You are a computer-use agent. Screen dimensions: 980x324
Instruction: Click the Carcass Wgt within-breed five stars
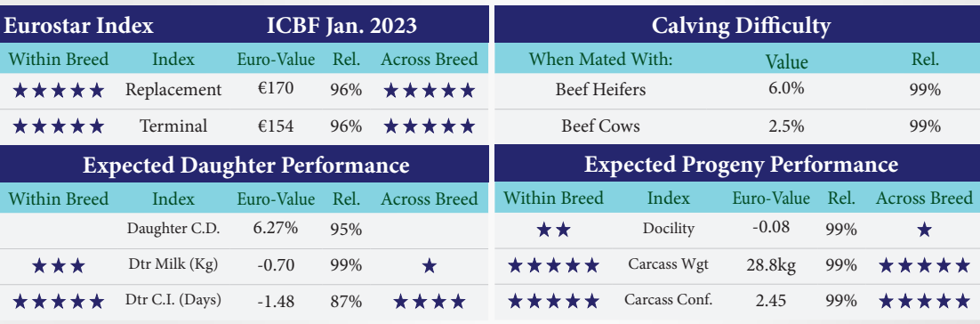click(554, 266)
